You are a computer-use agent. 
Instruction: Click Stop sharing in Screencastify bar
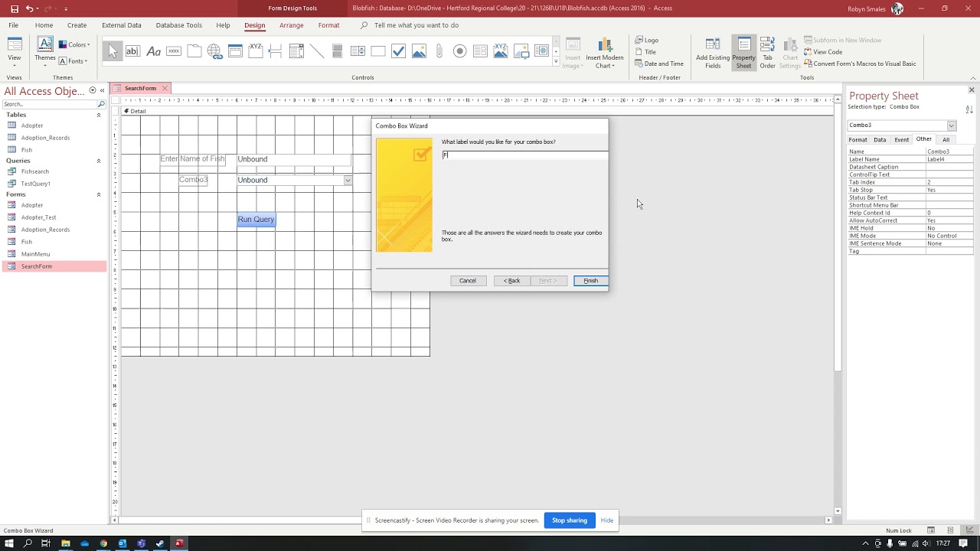coord(570,520)
